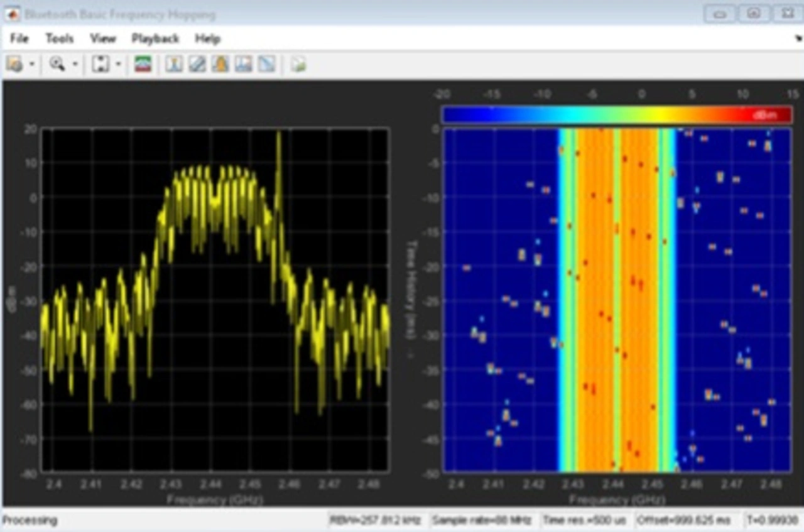Expand the dropdown arrow beside print icon

pos(31,64)
